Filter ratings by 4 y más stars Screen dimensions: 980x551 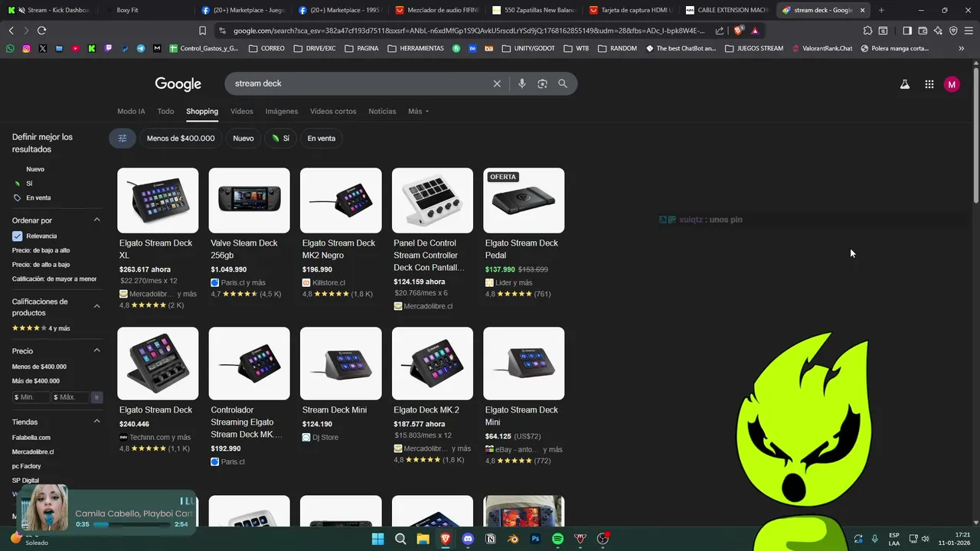[x=41, y=328]
